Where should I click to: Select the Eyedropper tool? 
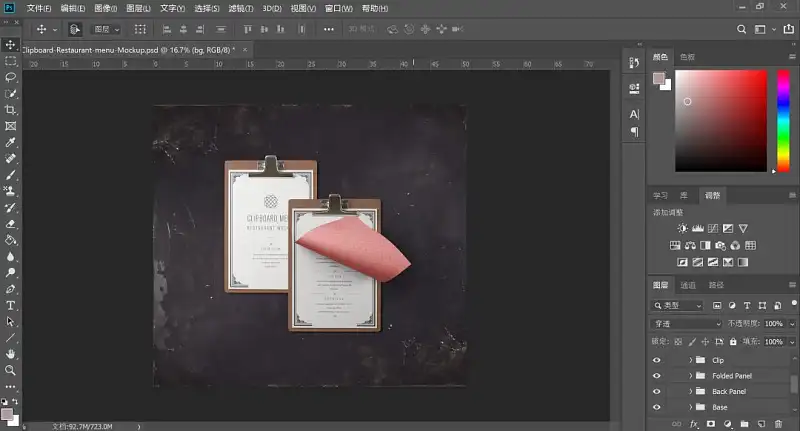click(x=10, y=142)
